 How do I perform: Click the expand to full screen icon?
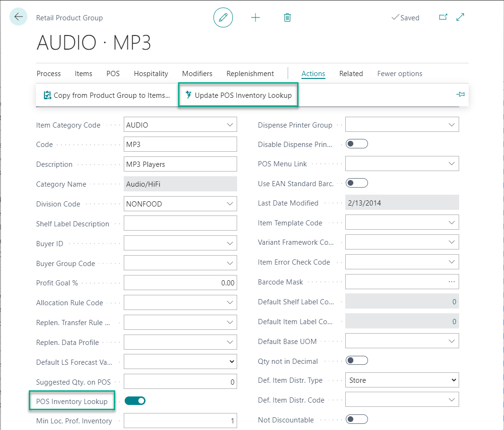tap(460, 17)
